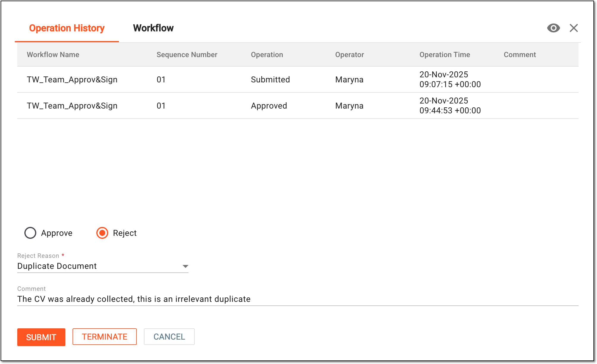Click the TERMINATE button

point(105,337)
